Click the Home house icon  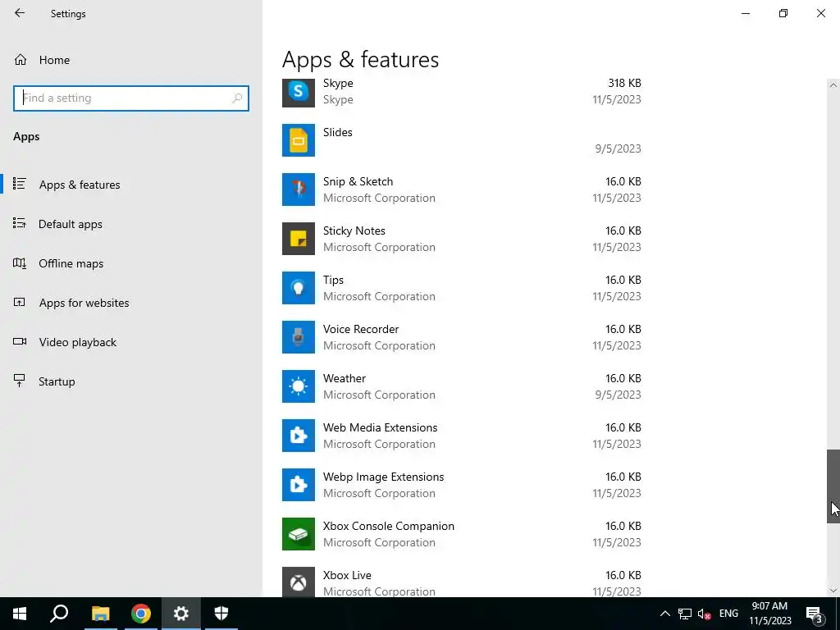click(21, 60)
